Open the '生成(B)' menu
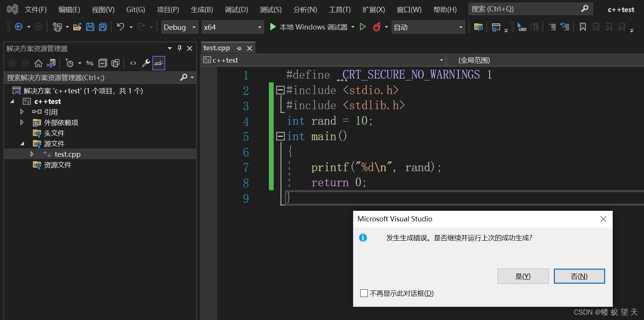Viewport: 644px width, 320px height. coord(202,9)
